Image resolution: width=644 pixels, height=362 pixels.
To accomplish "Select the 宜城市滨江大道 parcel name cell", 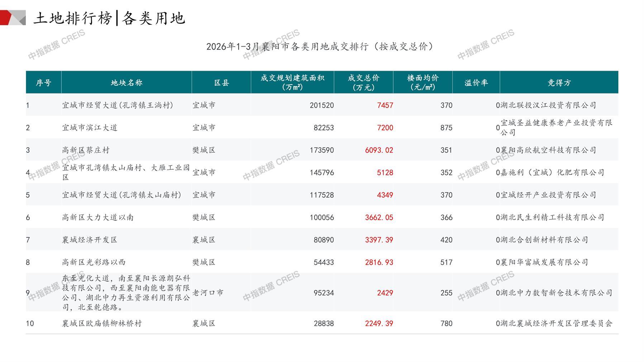I will coord(90,128).
